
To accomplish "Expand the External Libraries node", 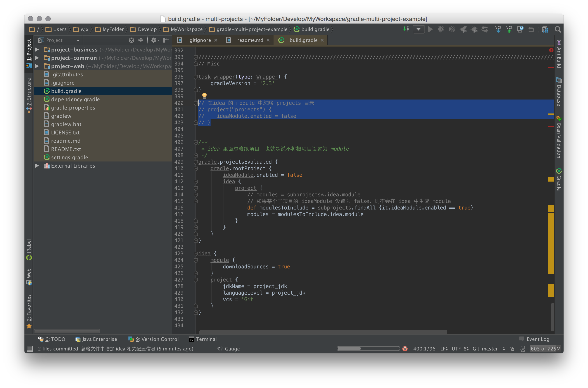I will pyautogui.click(x=37, y=166).
